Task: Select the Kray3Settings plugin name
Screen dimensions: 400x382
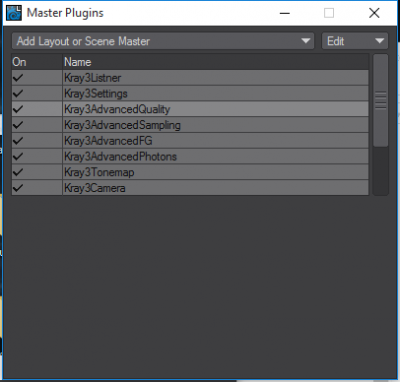Action: click(96, 93)
